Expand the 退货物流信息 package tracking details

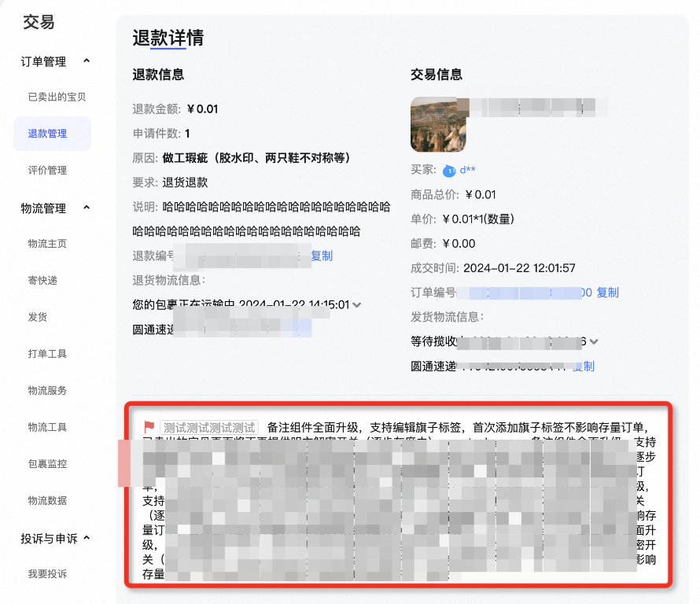point(359,305)
